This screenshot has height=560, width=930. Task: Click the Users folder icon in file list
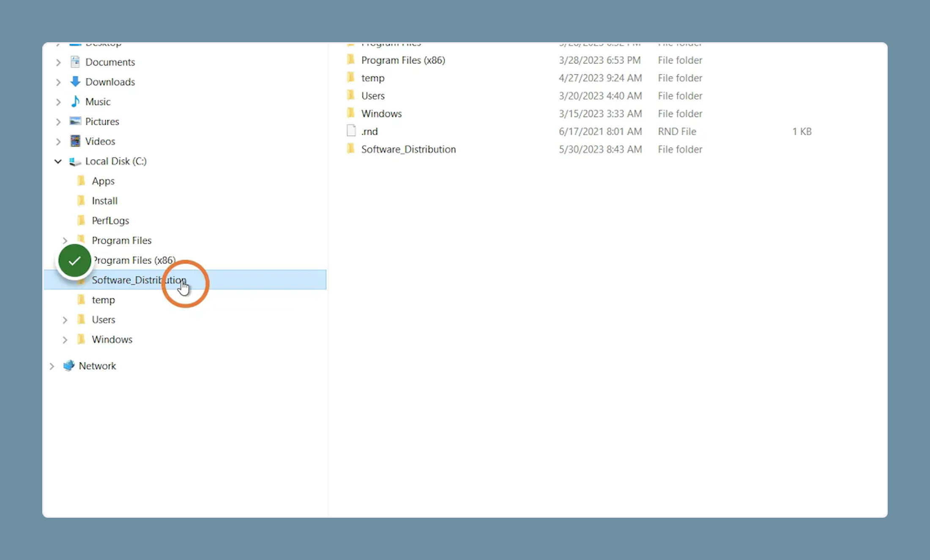click(x=350, y=95)
